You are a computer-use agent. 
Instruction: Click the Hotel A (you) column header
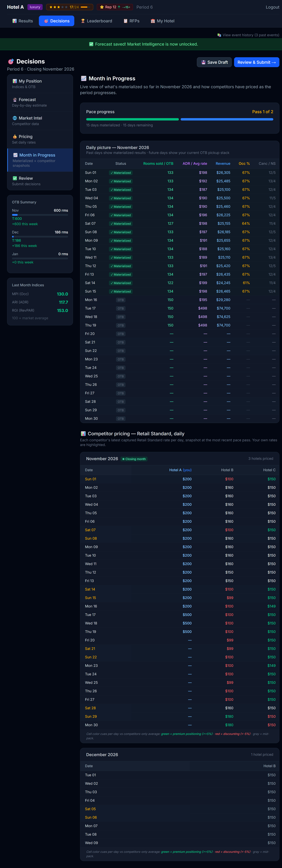[180, 470]
